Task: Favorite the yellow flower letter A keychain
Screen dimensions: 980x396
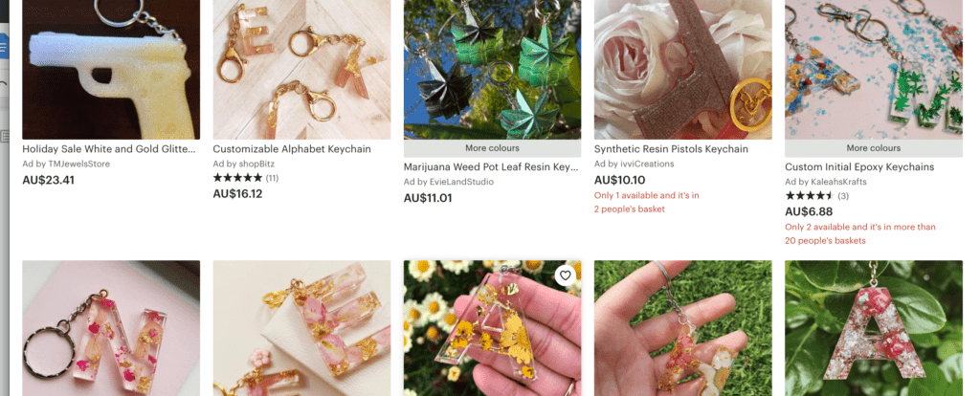Action: (x=565, y=275)
